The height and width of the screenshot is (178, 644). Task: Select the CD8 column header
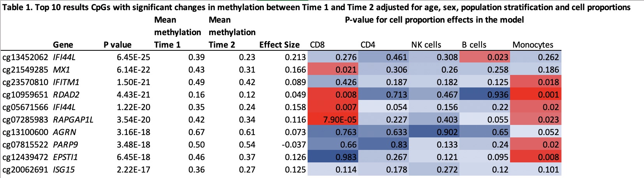(x=317, y=45)
